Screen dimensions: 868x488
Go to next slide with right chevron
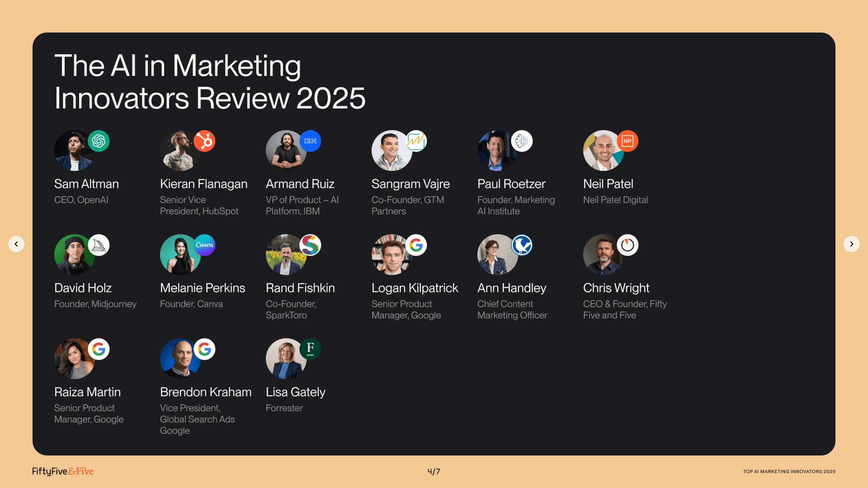[x=851, y=244]
